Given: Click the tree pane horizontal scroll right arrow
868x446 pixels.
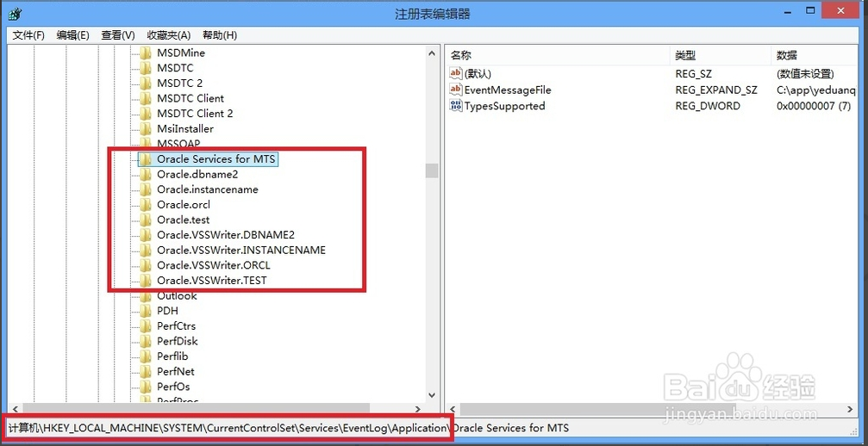Looking at the screenshot, I should (x=418, y=410).
